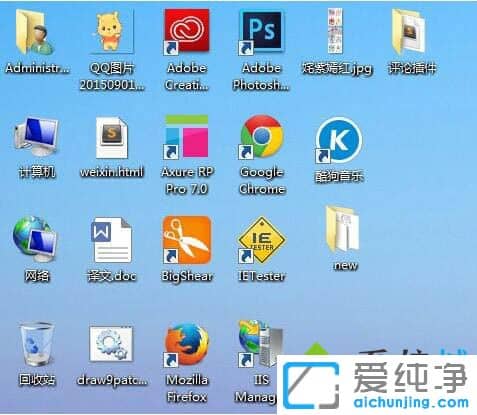Viewport: 477px width, 415px height.
Task: Click the label text 'Google Chrome'
Action: (x=262, y=181)
